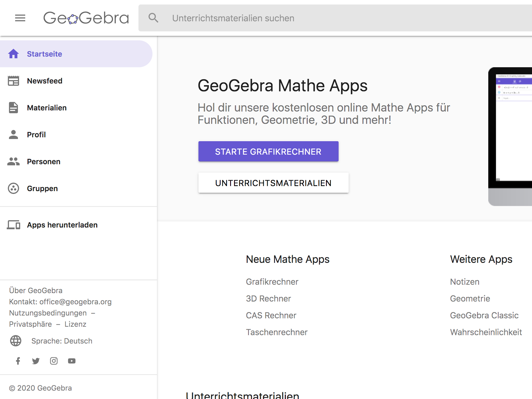Open Profil in the sidebar

pos(76,135)
